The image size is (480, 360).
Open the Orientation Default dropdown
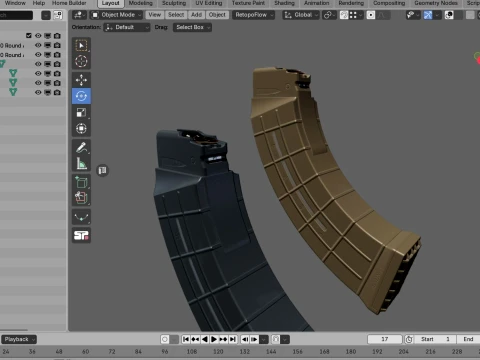(x=127, y=27)
